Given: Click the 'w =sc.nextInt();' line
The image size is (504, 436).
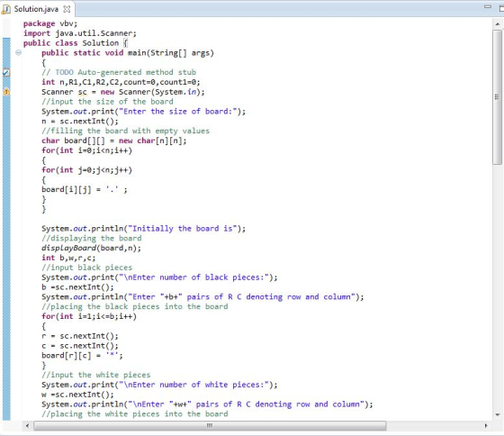Looking at the screenshot, I should click(x=77, y=395).
